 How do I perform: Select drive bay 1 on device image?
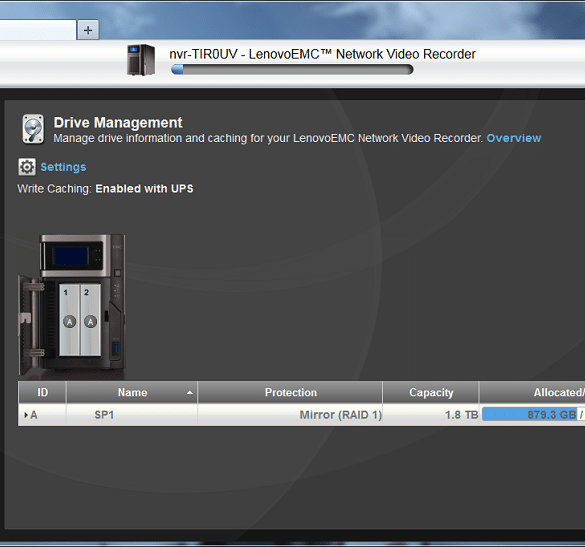(69, 319)
